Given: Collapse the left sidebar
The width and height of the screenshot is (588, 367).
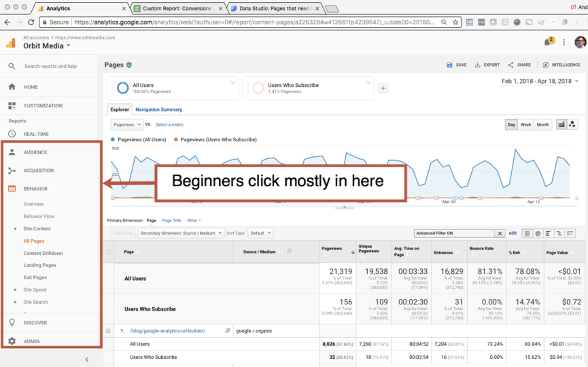Looking at the screenshot, I should click(87, 359).
